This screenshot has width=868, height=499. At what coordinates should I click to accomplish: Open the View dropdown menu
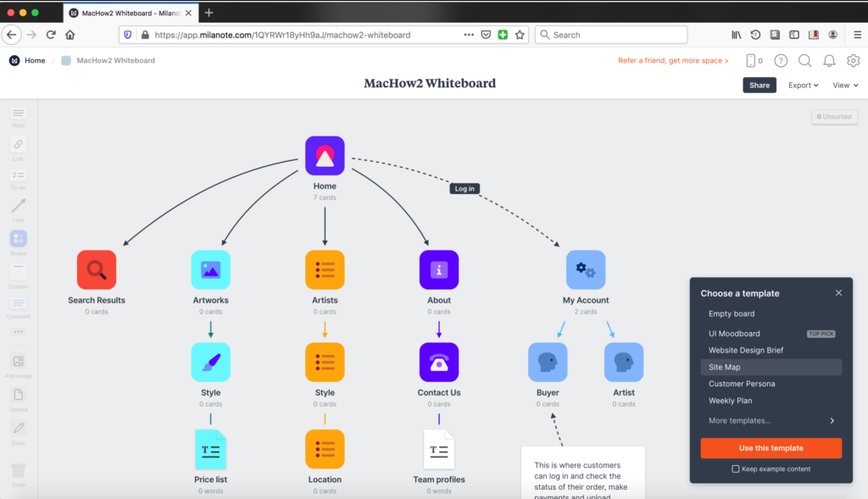[x=845, y=86]
